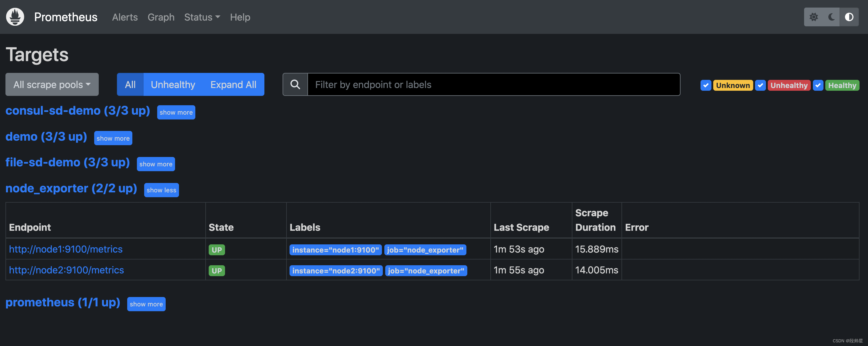868x346 pixels.
Task: Expand demo pool with show more
Action: (113, 138)
